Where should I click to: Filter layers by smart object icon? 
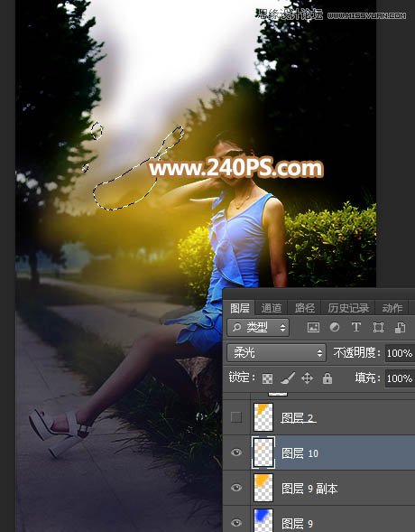tap(400, 327)
